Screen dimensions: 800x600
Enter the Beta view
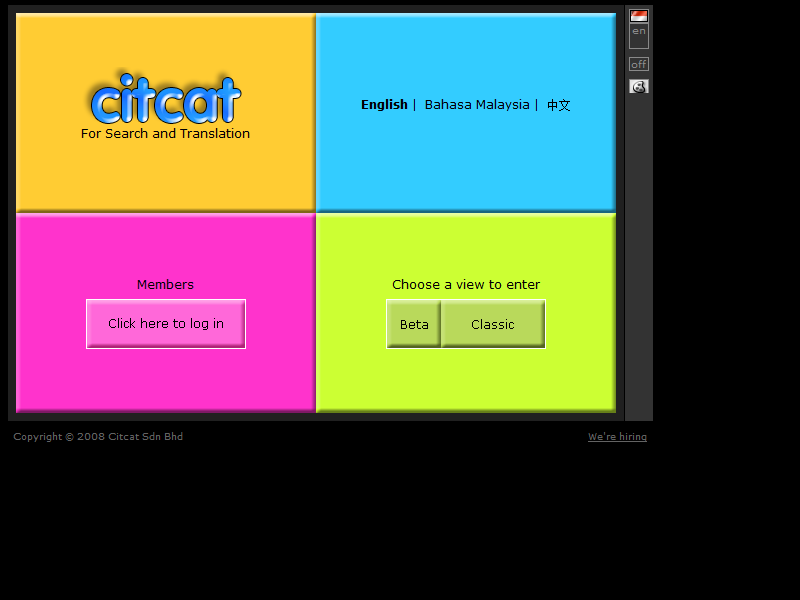414,324
